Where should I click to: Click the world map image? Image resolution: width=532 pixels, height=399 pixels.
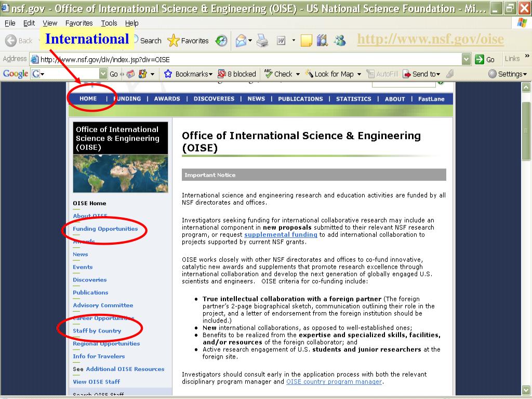121,174
